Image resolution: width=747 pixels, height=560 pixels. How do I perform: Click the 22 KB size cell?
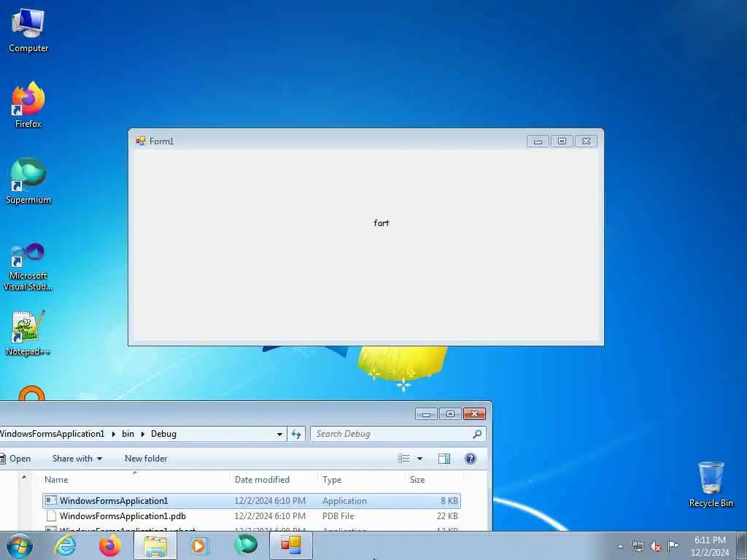pos(447,516)
